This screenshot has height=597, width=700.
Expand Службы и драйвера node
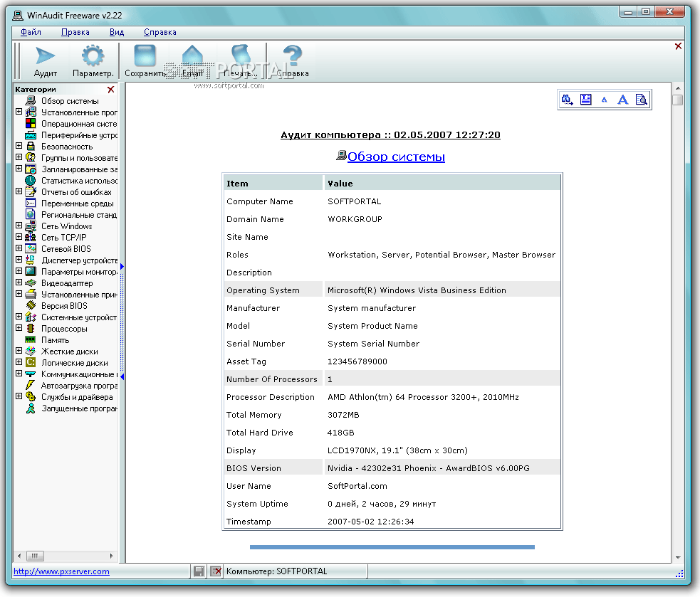coord(19,396)
